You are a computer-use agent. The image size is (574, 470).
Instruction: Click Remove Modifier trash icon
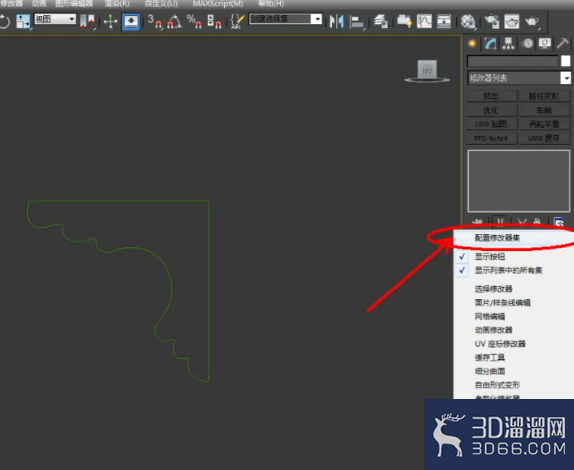coord(537,222)
